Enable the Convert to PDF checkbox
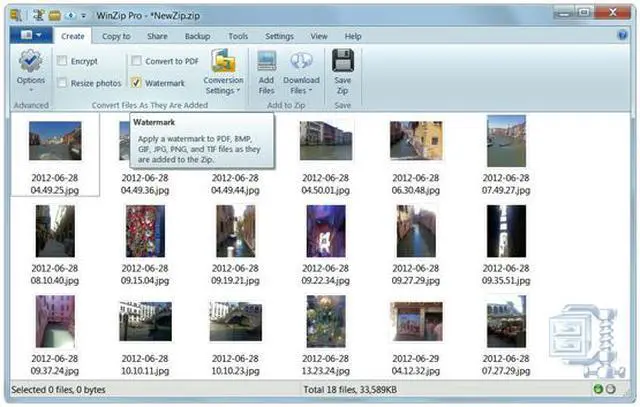This screenshot has height=407, width=640. (136, 61)
